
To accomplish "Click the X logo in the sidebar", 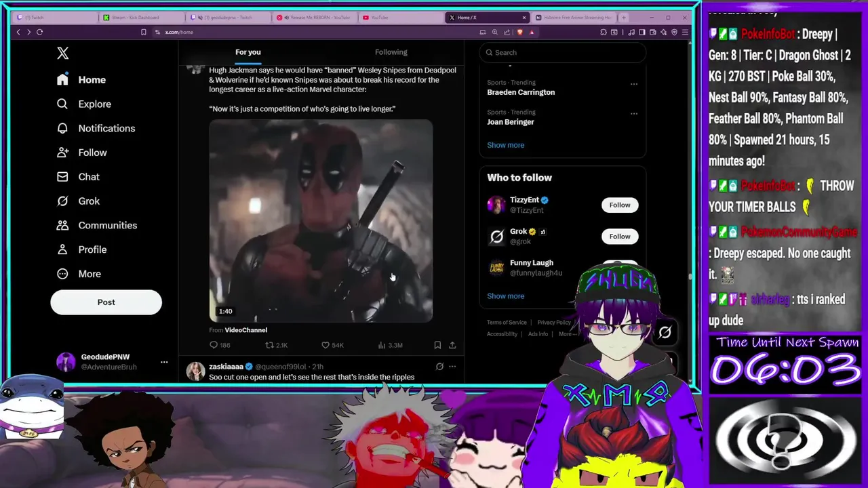I will (x=62, y=54).
